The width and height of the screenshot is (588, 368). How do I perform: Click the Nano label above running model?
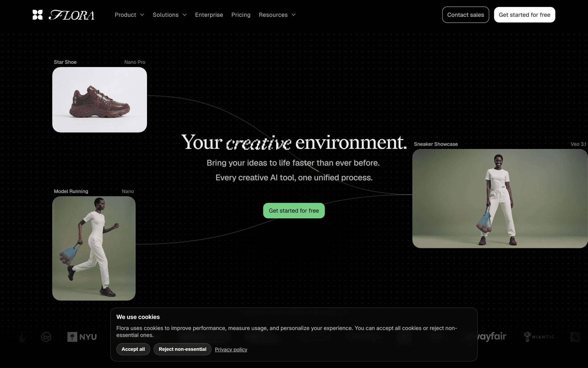pyautogui.click(x=128, y=191)
